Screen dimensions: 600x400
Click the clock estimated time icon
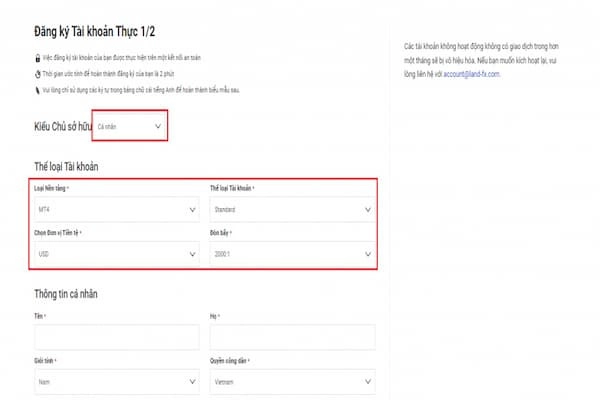coord(38,74)
